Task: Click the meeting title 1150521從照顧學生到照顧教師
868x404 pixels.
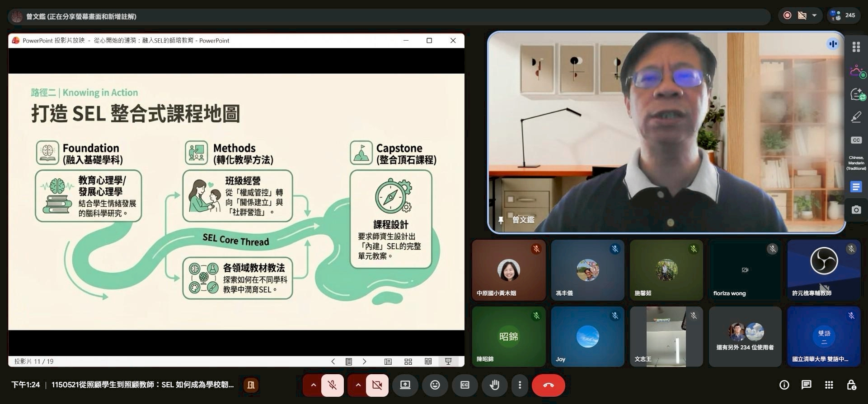Action: (142, 385)
